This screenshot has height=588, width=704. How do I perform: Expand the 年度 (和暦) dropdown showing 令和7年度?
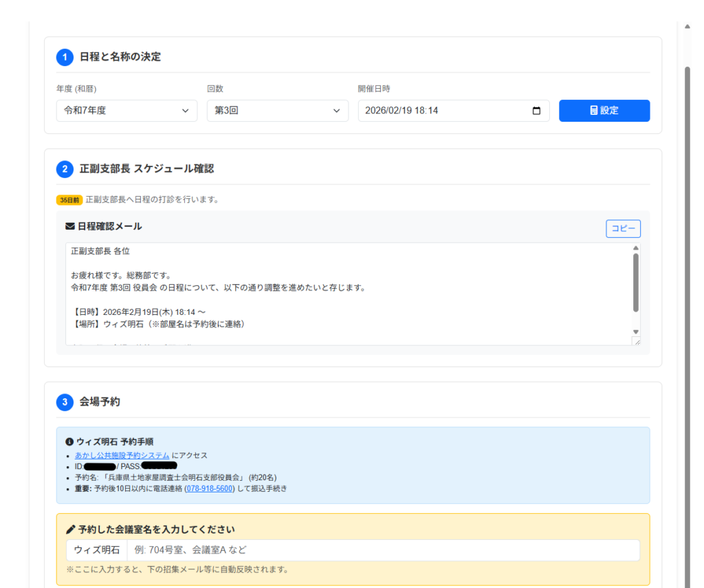coord(126,111)
